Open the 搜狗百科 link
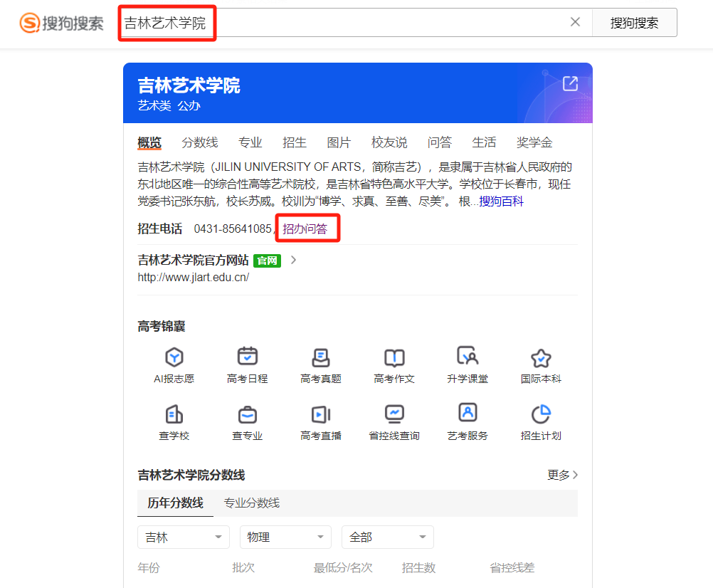 click(502, 201)
